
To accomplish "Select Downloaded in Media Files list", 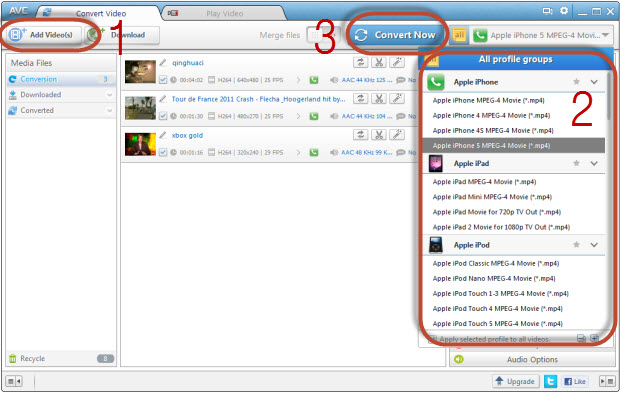I will coord(61,95).
